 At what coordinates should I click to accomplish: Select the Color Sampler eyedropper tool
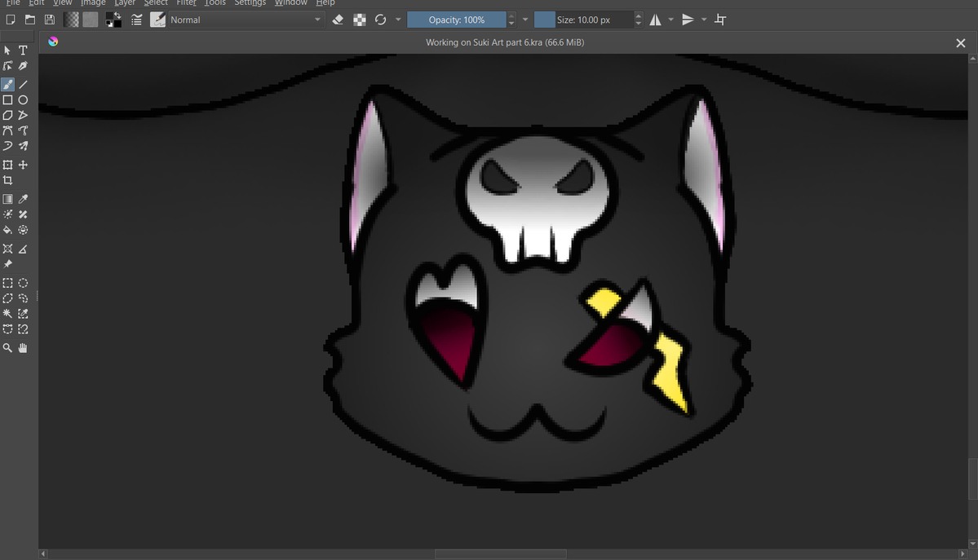point(23,199)
